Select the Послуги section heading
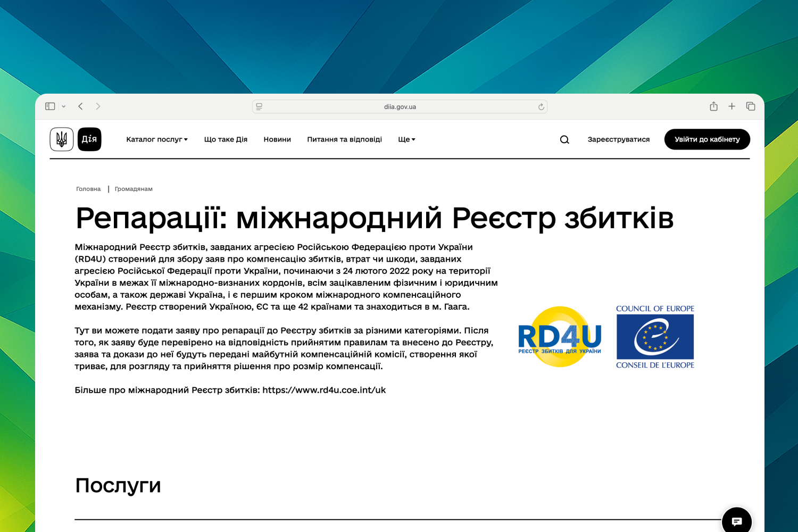The width and height of the screenshot is (798, 532). click(118, 486)
